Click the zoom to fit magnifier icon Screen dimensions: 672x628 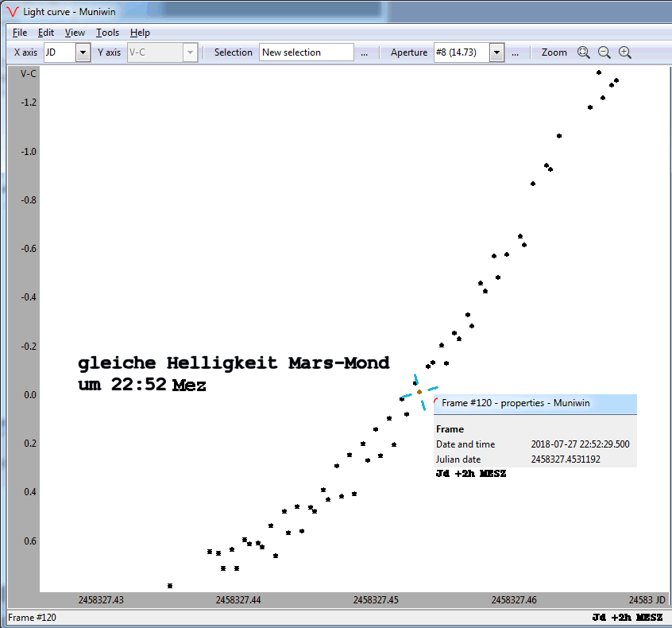pyautogui.click(x=584, y=52)
